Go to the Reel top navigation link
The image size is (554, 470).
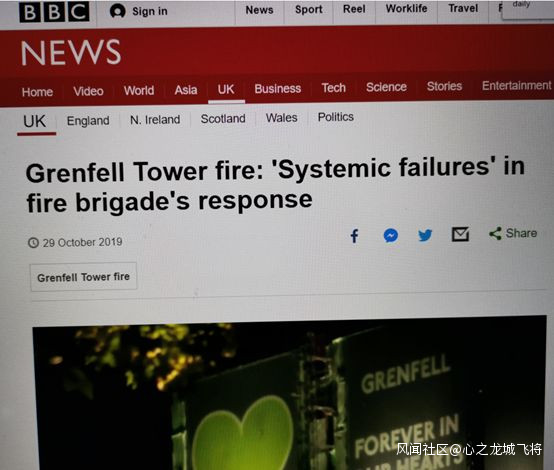tap(354, 9)
